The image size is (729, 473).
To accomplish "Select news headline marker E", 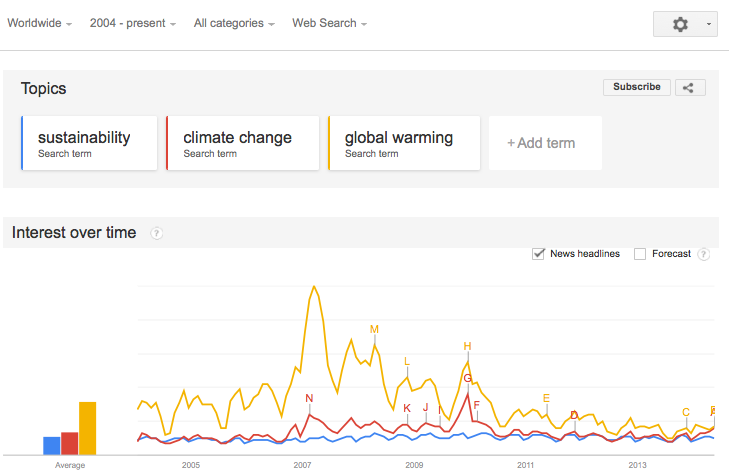I will [546, 398].
